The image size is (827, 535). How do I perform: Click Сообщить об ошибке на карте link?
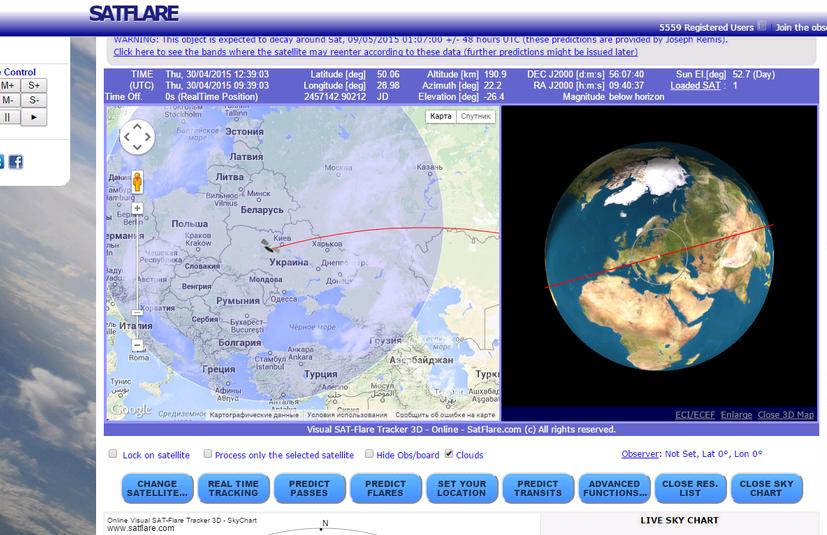446,415
